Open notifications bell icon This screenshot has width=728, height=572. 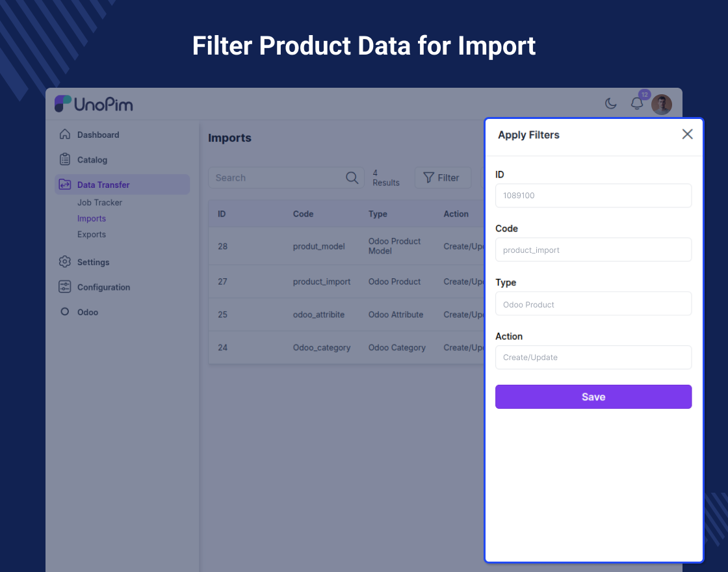point(637,103)
